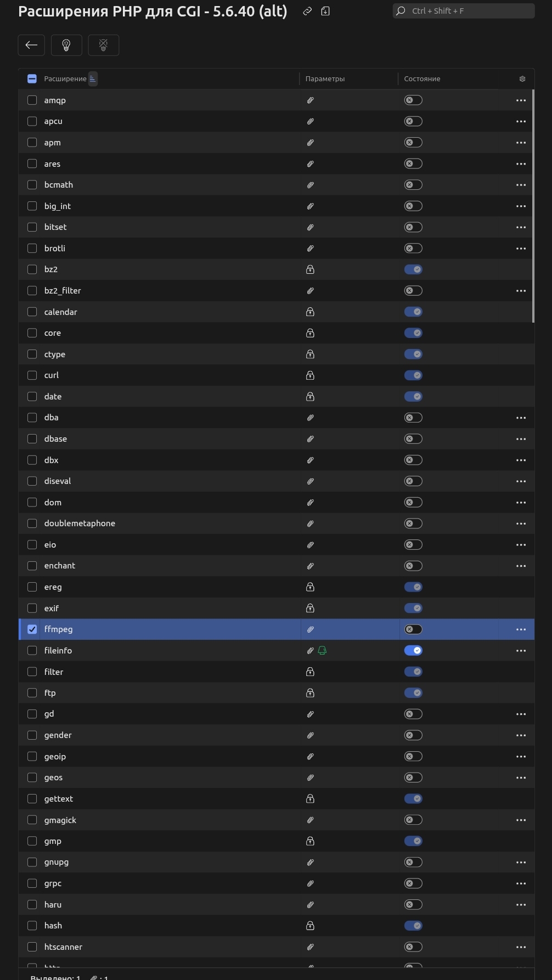This screenshot has width=552, height=980.
Task: Click the Состояние column header
Action: pos(422,79)
